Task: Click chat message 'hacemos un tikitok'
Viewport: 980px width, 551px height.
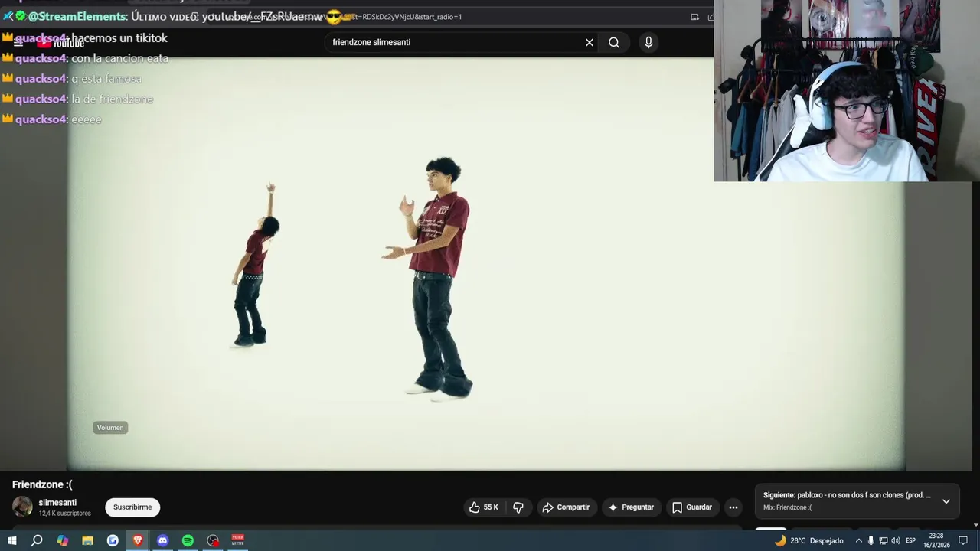Action: (x=119, y=38)
